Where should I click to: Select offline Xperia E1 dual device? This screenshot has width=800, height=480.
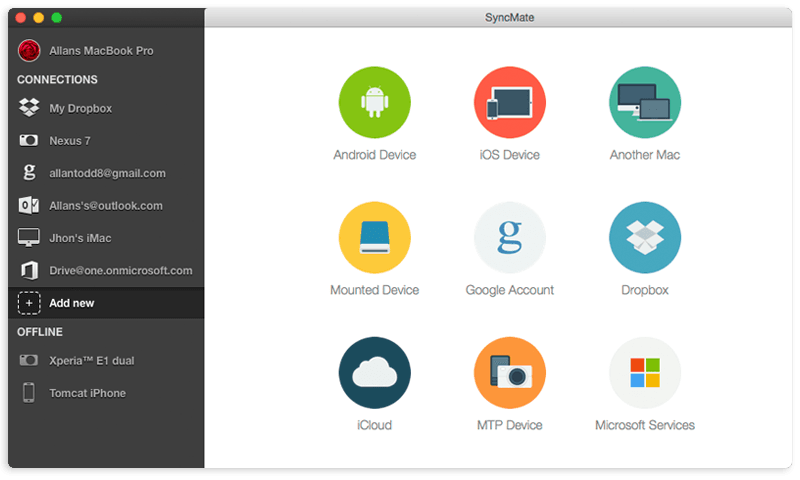[93, 360]
